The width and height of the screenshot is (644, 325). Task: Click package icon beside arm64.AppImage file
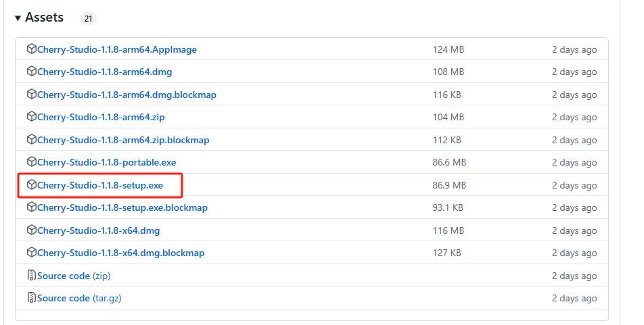point(31,49)
